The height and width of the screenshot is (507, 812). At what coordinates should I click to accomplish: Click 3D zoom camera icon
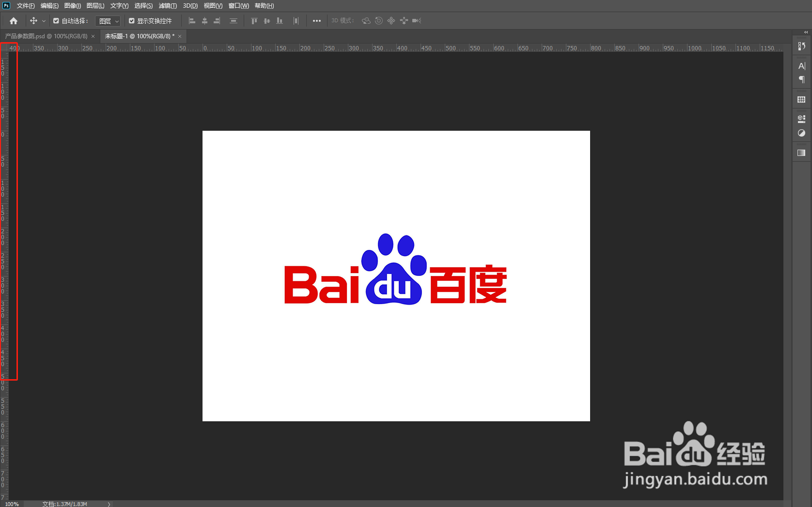point(417,21)
